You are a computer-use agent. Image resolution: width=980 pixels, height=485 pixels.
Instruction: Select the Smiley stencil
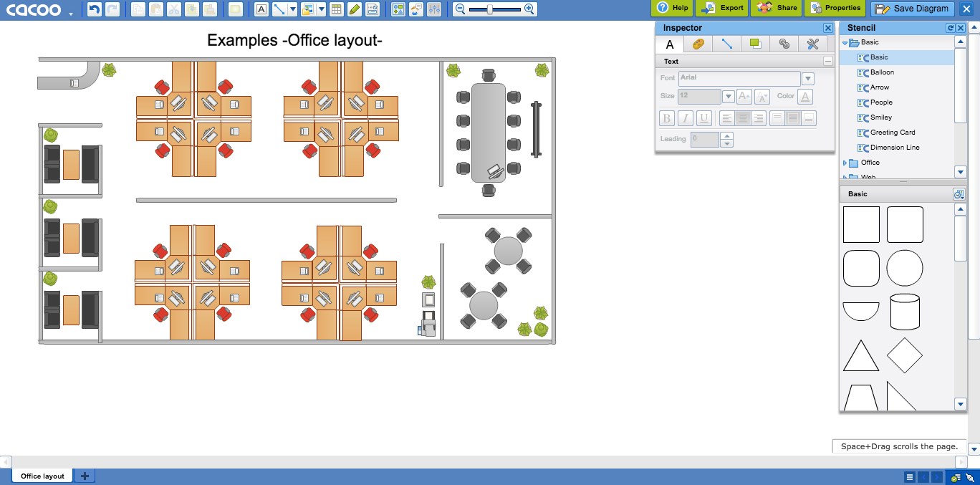click(x=881, y=117)
